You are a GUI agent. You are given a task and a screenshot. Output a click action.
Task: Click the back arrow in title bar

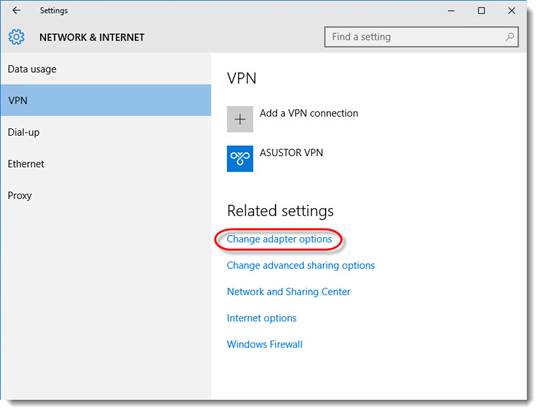(16, 10)
